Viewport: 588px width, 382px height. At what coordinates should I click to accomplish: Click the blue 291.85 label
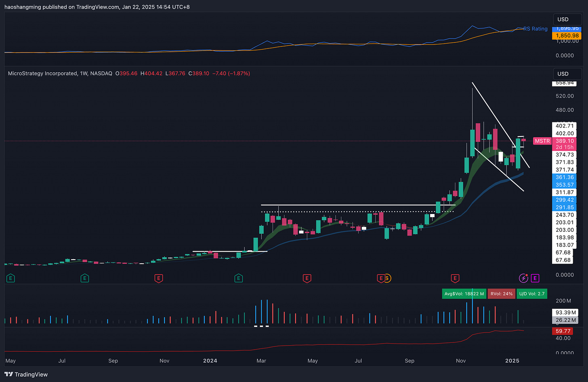pyautogui.click(x=565, y=208)
